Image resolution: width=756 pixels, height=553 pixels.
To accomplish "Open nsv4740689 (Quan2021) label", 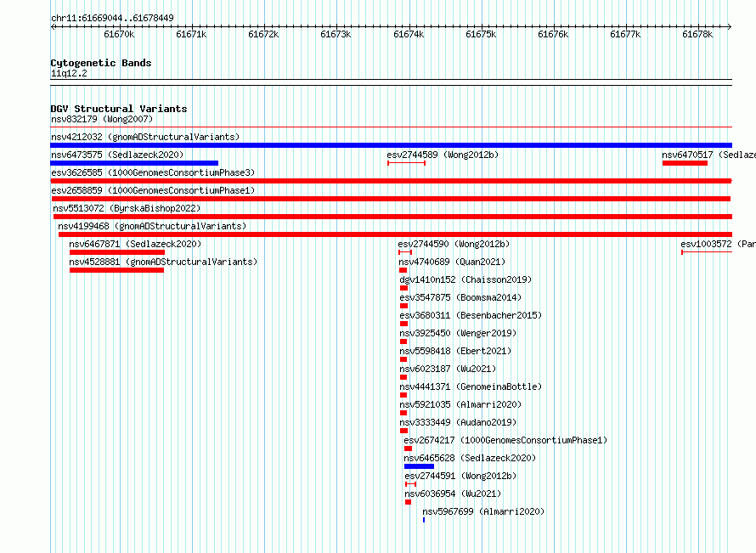I will (452, 262).
